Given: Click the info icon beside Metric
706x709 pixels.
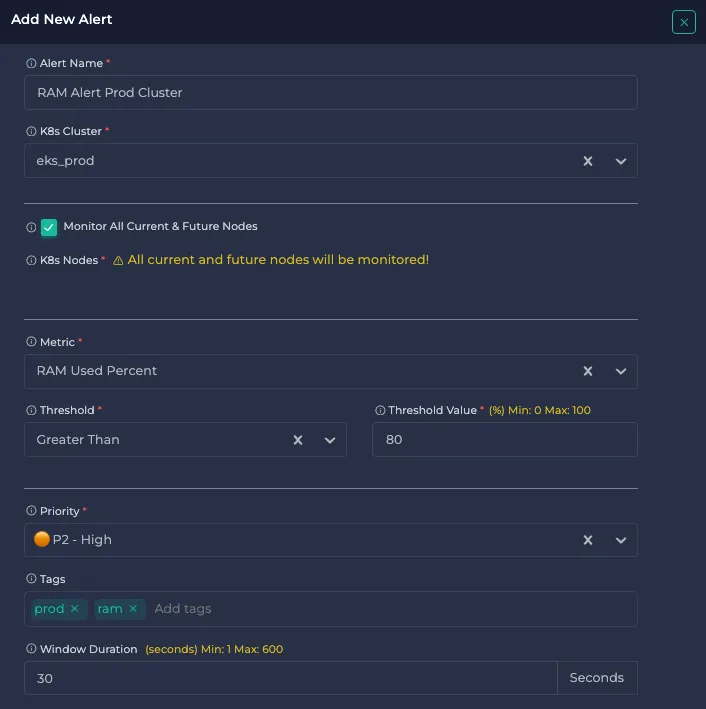Looking at the screenshot, I should pyautogui.click(x=31, y=342).
